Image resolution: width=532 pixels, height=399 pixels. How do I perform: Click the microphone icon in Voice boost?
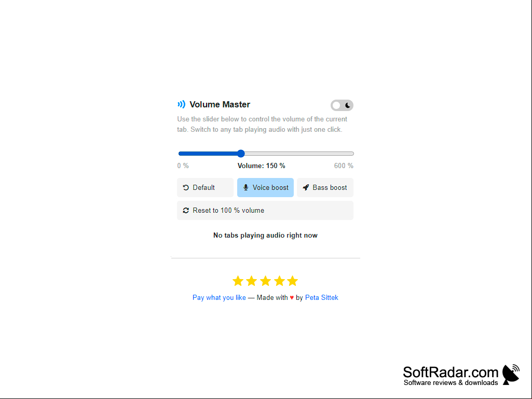[x=246, y=187]
